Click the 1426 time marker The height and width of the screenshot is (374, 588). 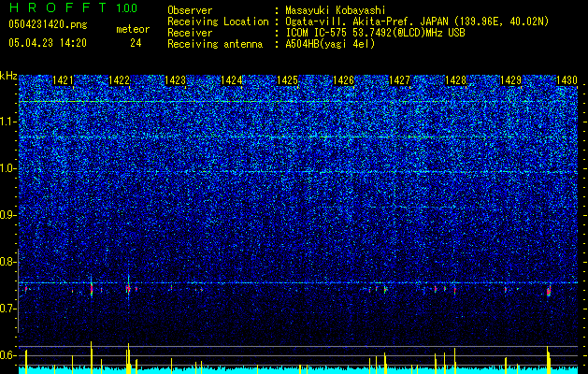(x=343, y=80)
